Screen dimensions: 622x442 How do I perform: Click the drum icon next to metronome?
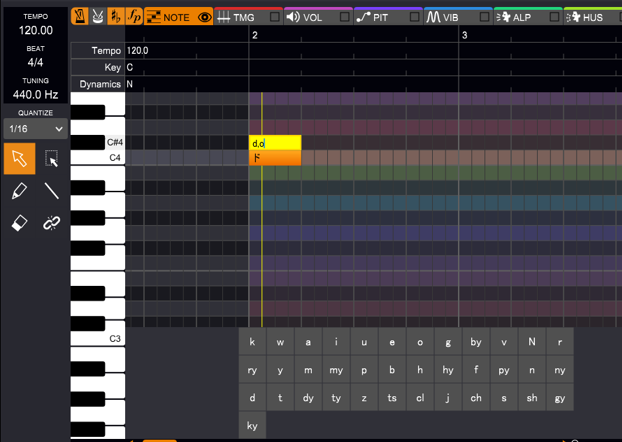click(x=98, y=17)
